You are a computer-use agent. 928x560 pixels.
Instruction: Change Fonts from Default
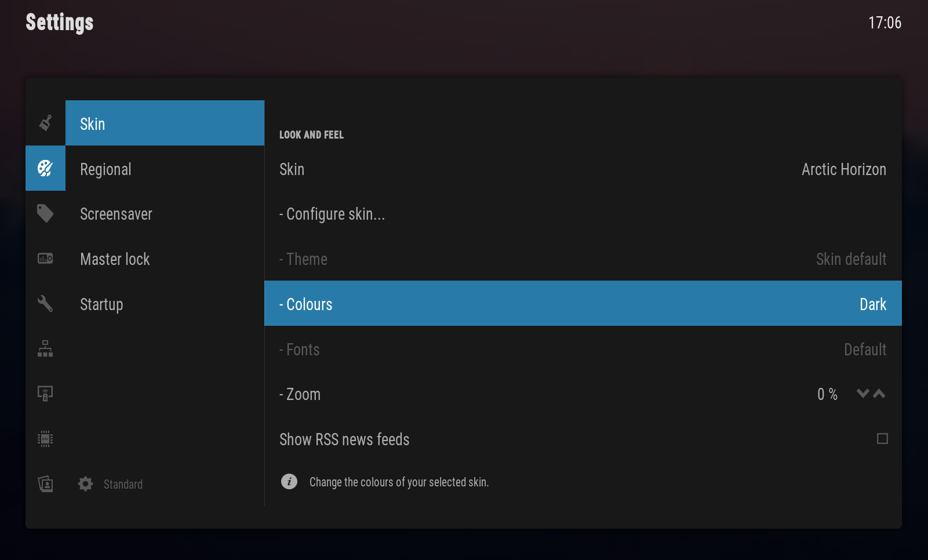click(583, 349)
